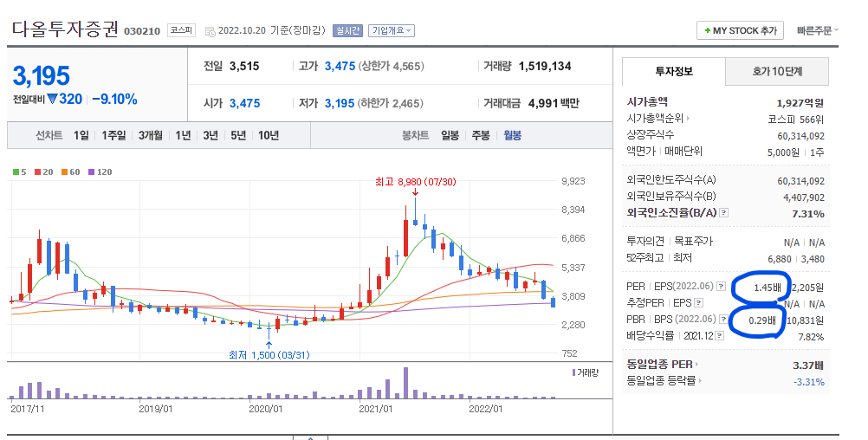Click the 거래량 value 1,519,134
Screen dimensions: 868x440
[x=545, y=66]
